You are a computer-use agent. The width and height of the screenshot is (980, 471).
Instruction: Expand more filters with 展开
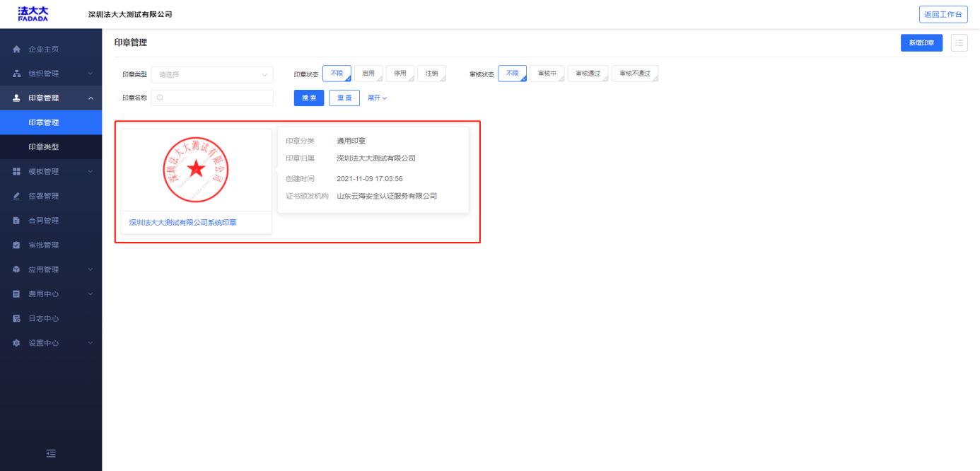(x=377, y=98)
